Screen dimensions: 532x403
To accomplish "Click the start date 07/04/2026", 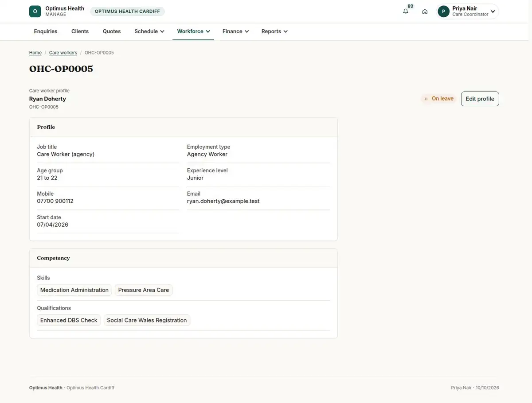I will pyautogui.click(x=53, y=225).
